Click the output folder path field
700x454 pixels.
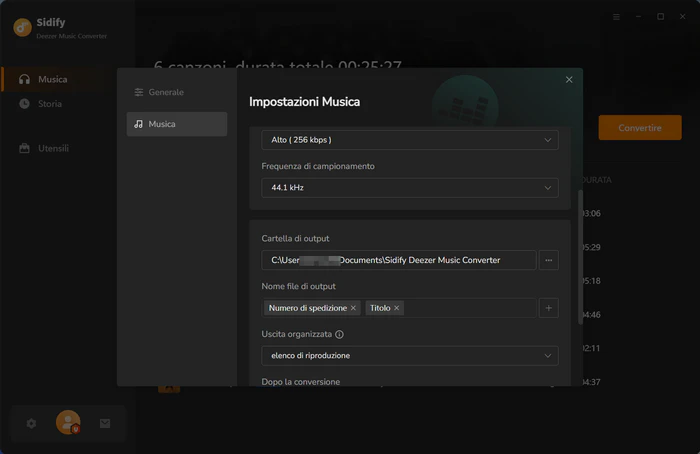pyautogui.click(x=399, y=260)
